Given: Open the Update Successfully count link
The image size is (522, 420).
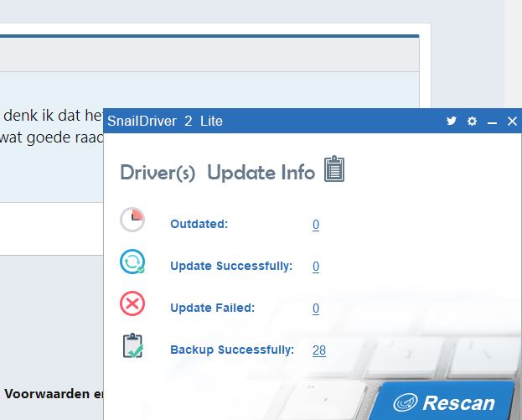Looking at the screenshot, I should click(x=316, y=267).
